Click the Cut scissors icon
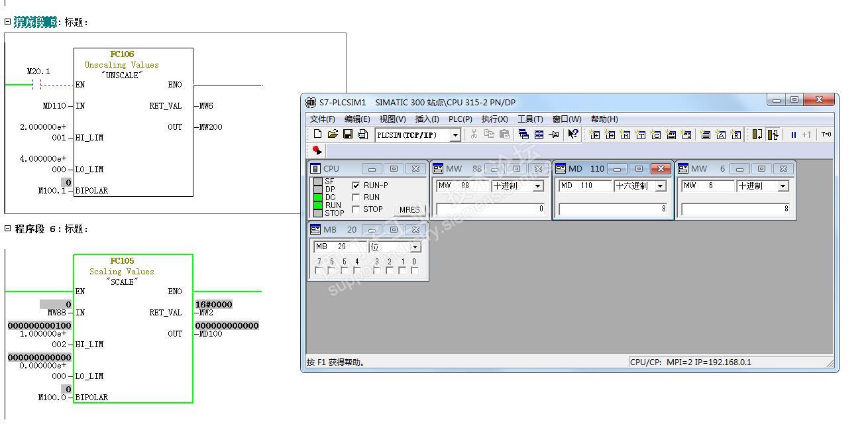 [x=474, y=135]
